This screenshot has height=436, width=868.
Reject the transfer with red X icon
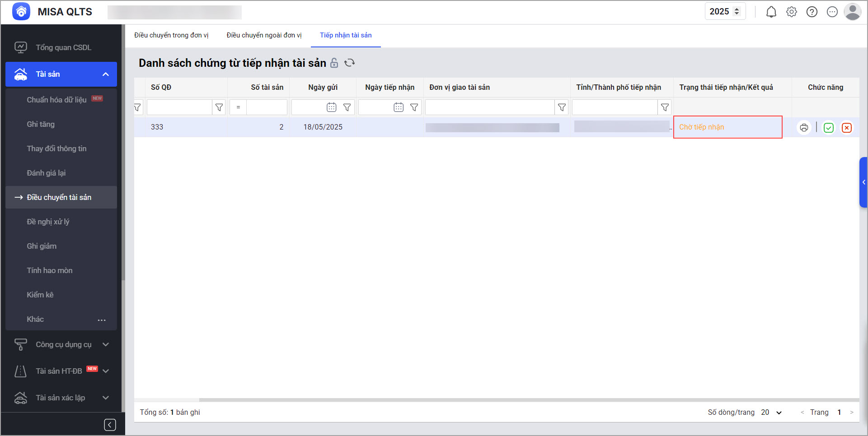pyautogui.click(x=847, y=128)
